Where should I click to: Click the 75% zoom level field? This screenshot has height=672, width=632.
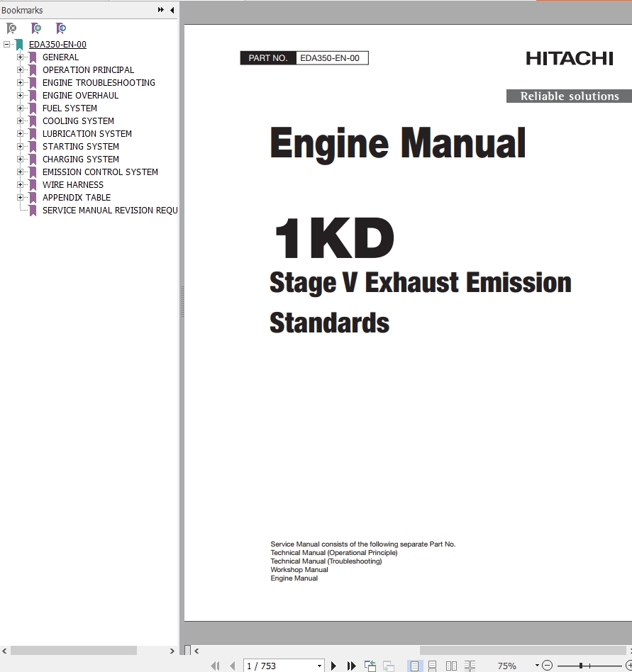[x=506, y=666]
